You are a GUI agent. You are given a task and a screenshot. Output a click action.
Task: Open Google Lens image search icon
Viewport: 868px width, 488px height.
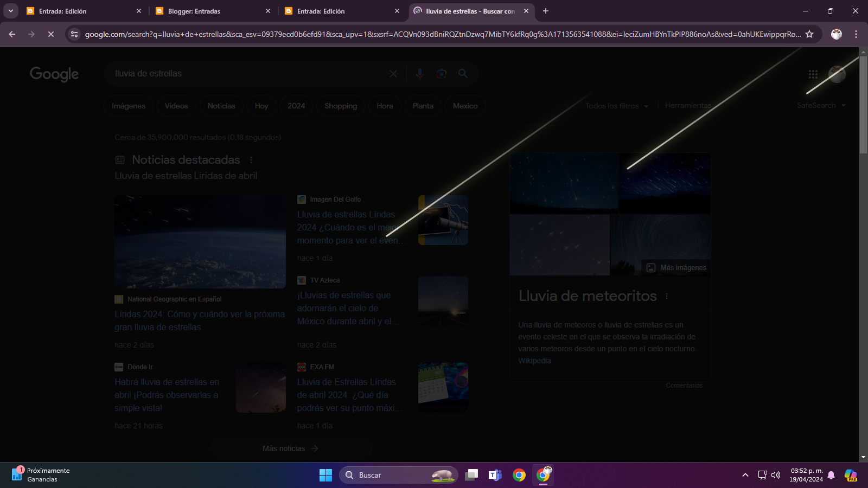click(x=442, y=74)
